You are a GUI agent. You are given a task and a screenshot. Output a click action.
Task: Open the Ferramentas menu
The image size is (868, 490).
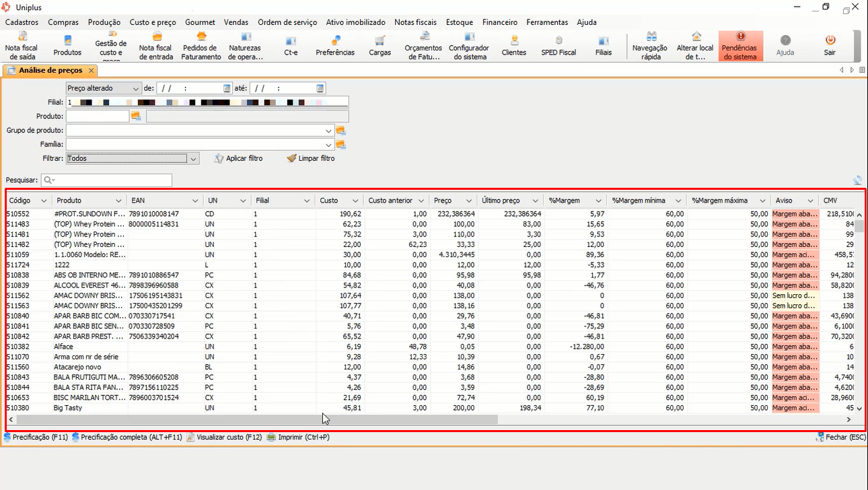pyautogui.click(x=547, y=22)
